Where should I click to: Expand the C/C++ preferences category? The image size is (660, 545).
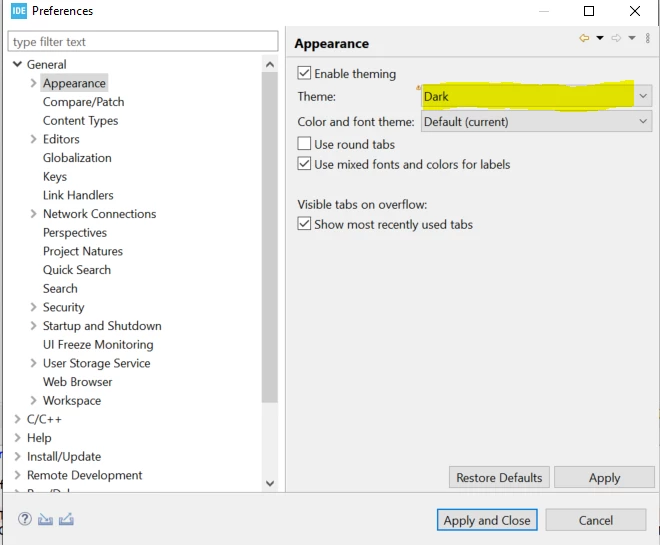pyautogui.click(x=17, y=419)
